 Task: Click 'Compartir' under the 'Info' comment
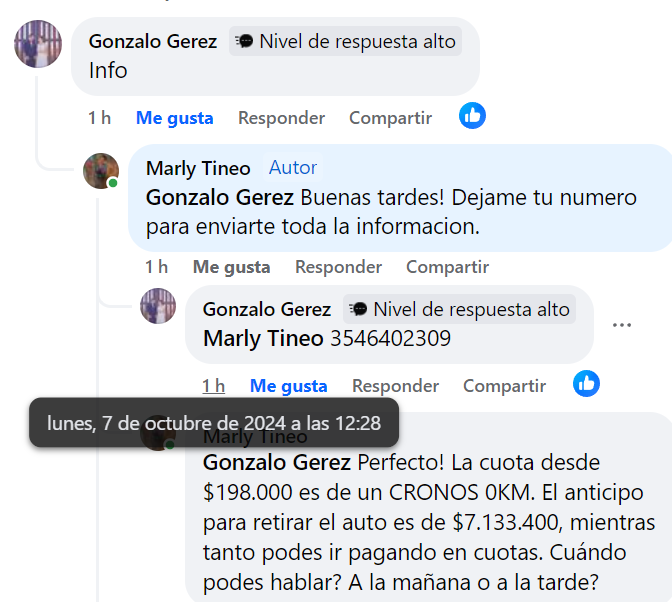point(390,118)
